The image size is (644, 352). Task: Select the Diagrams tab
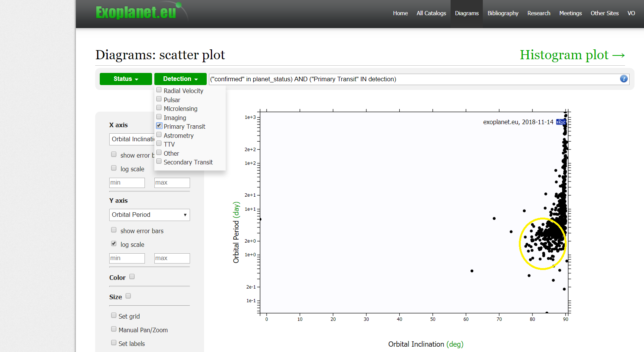pos(467,13)
